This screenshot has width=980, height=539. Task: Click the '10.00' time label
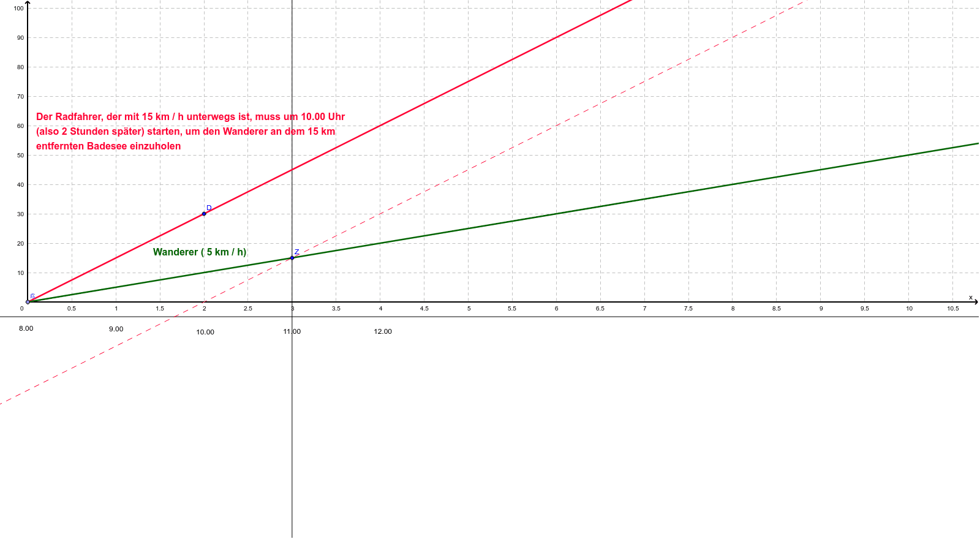pyautogui.click(x=205, y=332)
